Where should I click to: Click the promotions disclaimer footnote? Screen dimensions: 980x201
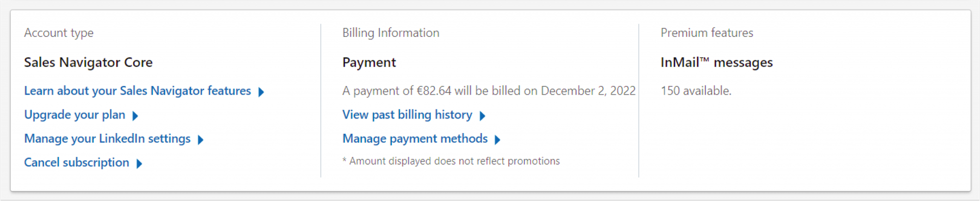[451, 161]
